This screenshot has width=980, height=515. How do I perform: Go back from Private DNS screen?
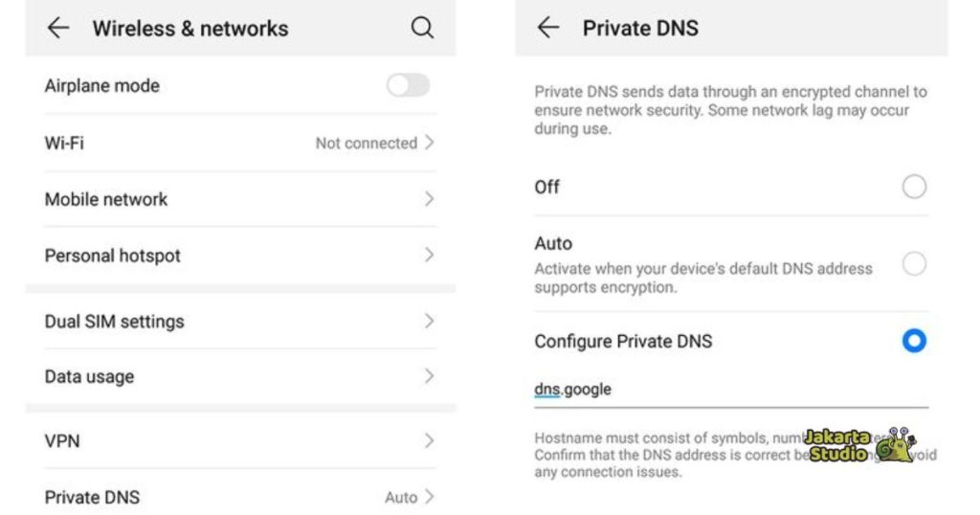tap(547, 29)
